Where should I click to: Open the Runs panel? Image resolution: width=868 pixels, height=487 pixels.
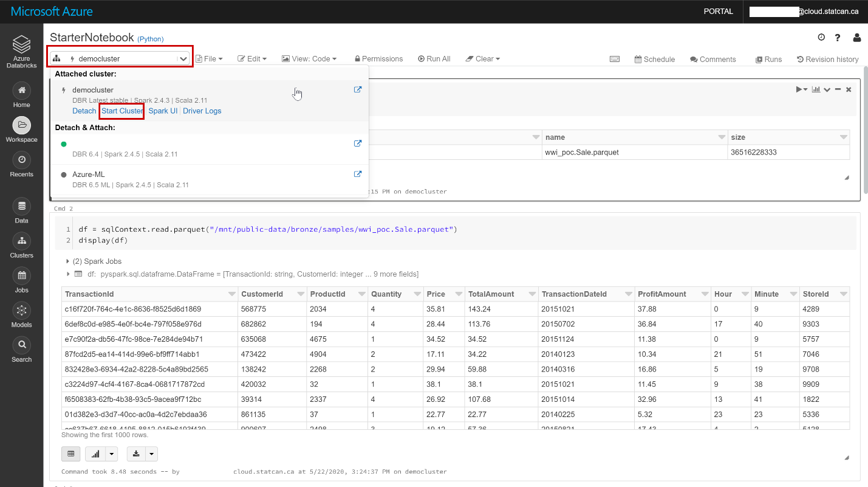tap(768, 60)
